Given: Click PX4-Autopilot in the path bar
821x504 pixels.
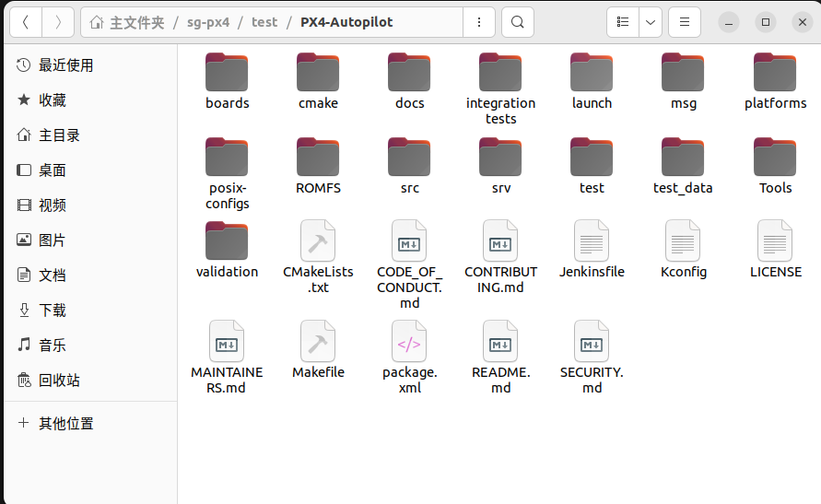Looking at the screenshot, I should point(346,22).
